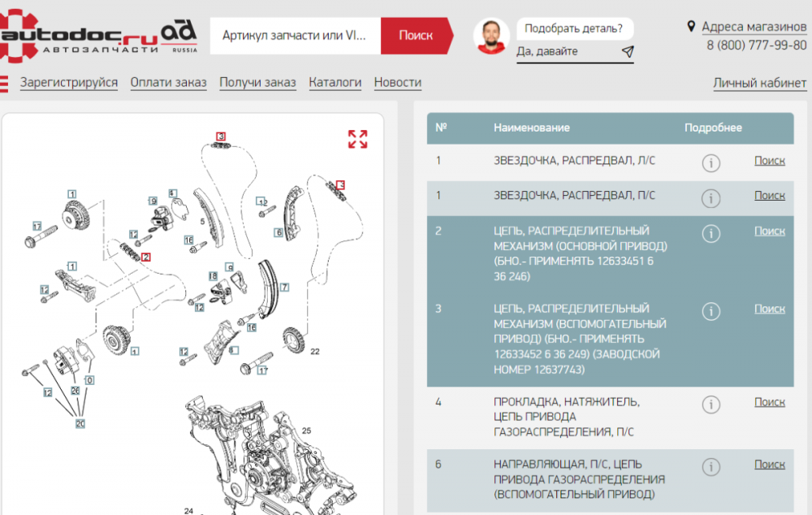
Task: Focus the Артикул запчасти search field
Action: click(295, 36)
